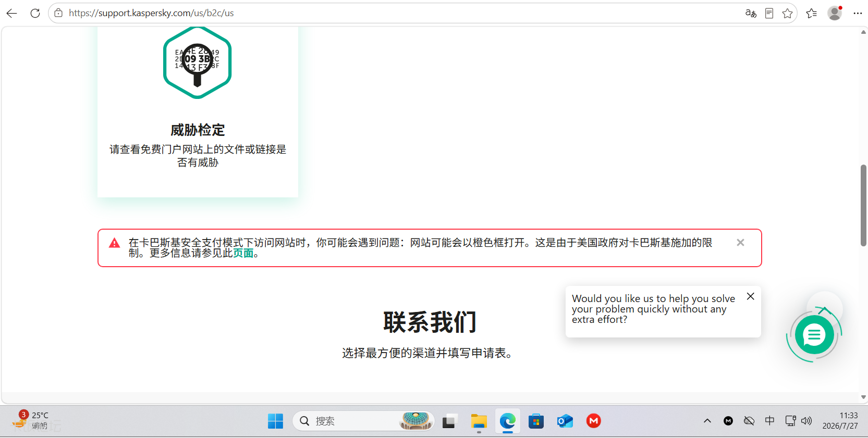Click the red warning triangle icon
Screen dimensions: 868x438
pyautogui.click(x=115, y=243)
